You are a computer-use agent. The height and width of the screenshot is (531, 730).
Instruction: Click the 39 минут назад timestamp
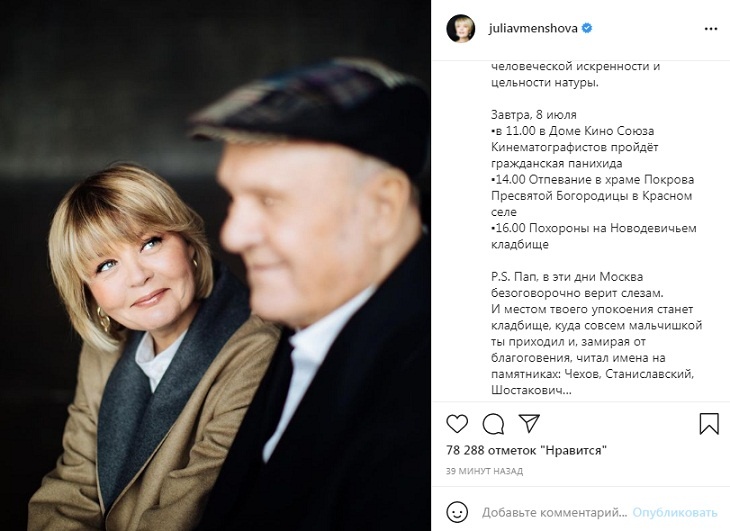click(484, 471)
